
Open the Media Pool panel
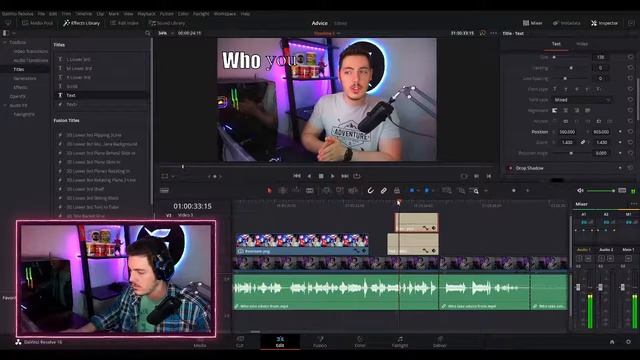pos(38,23)
